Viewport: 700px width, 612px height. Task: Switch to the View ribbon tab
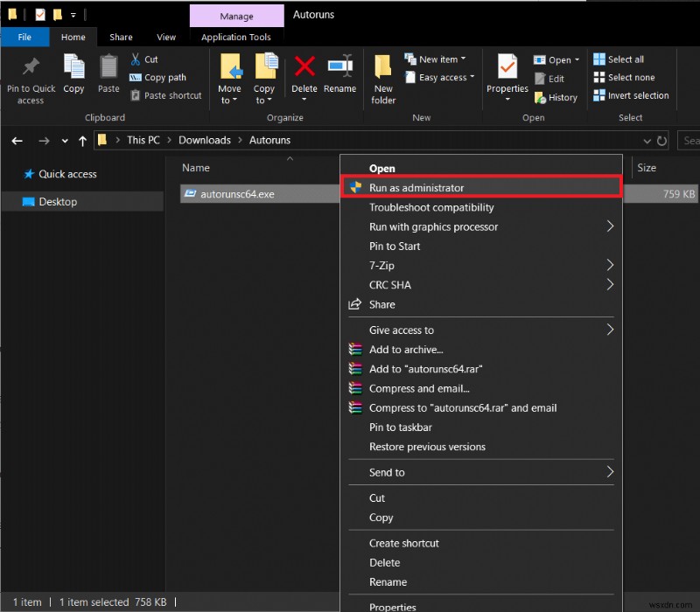point(166,37)
